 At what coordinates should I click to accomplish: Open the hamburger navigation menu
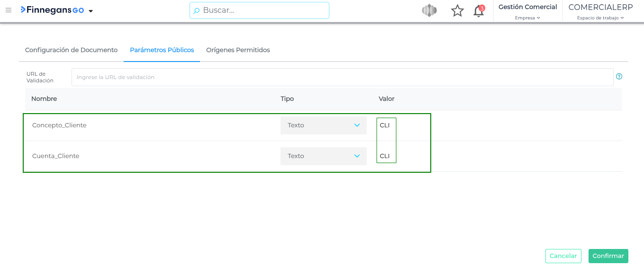9,10
